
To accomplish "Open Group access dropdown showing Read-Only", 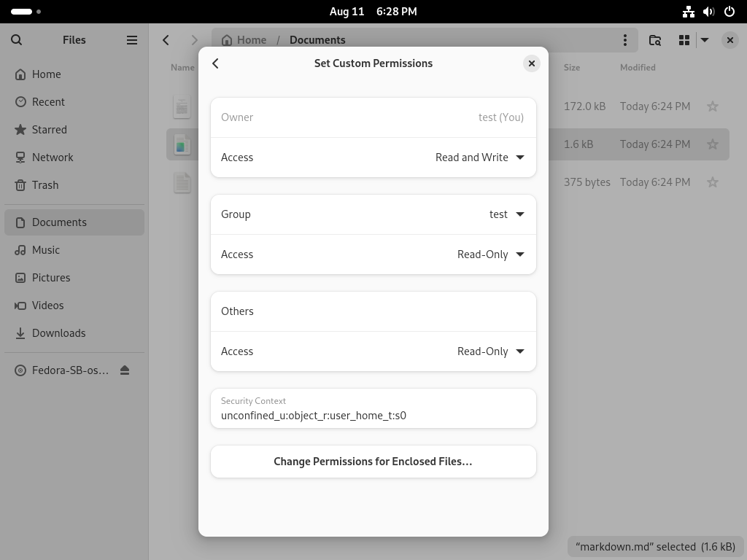I will click(373, 254).
